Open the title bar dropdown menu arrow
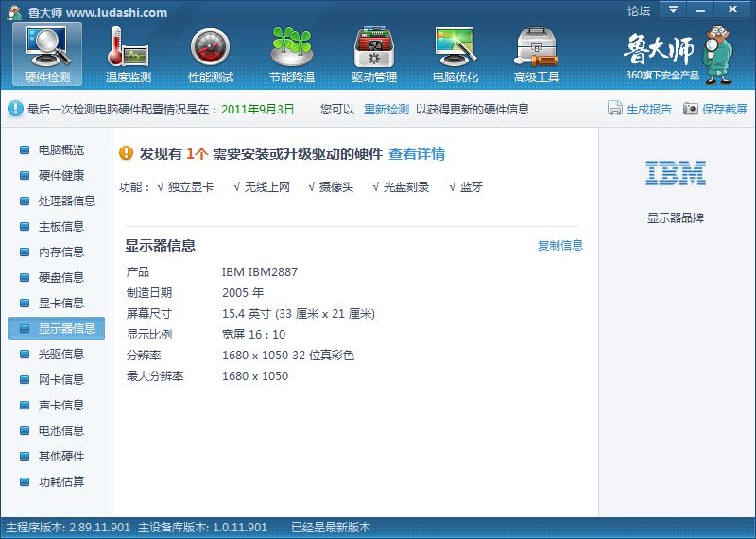 coord(673,9)
